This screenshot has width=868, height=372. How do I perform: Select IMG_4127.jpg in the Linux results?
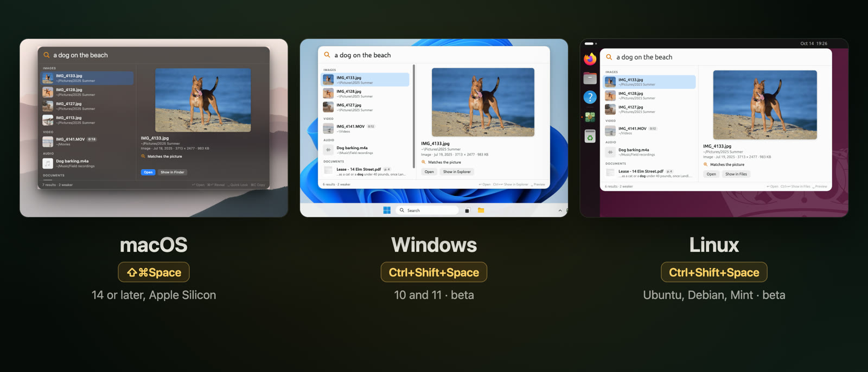tap(649, 109)
